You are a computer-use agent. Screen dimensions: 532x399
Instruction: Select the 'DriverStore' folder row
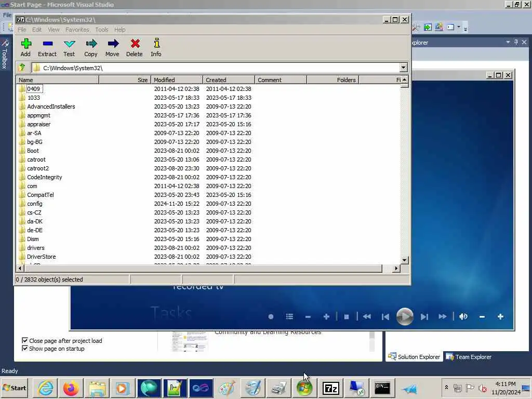208,257
